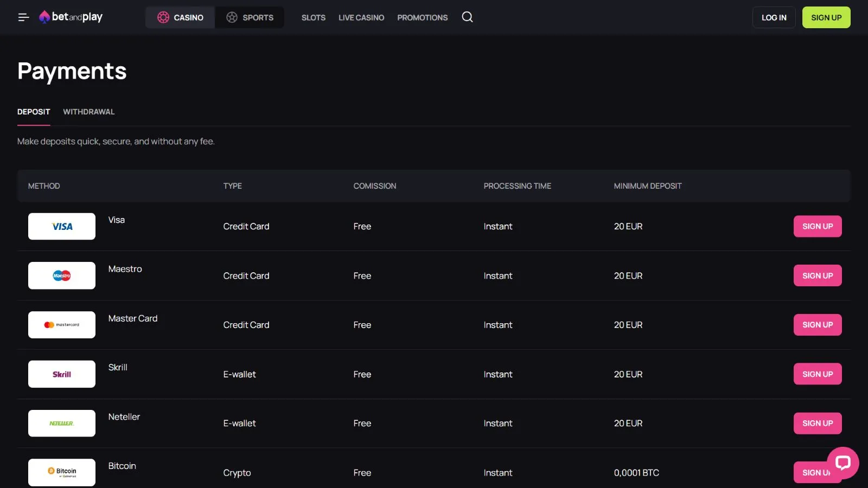Select the Maestro card logo
868x488 pixels.
pyautogui.click(x=62, y=275)
